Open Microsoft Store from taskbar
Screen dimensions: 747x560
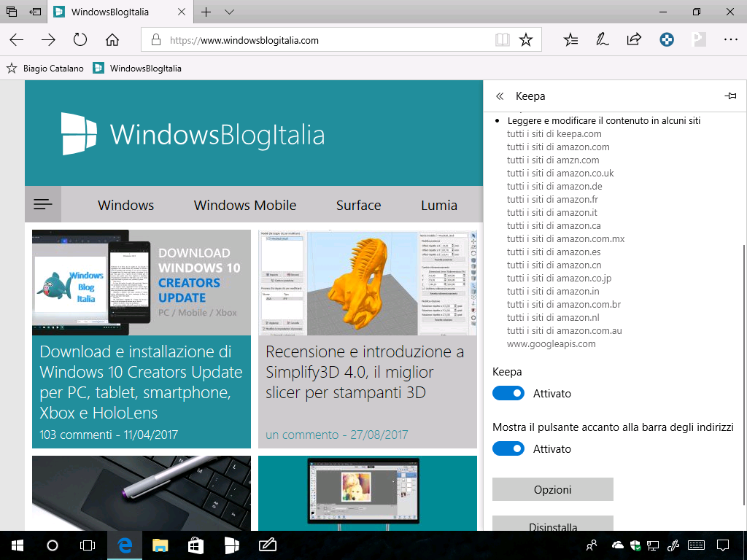pos(196,545)
